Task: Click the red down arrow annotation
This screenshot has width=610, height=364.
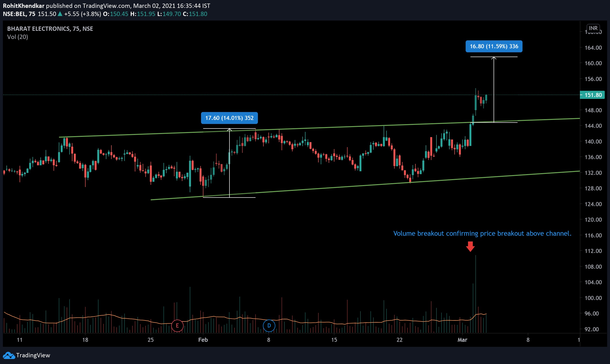Action: point(470,246)
